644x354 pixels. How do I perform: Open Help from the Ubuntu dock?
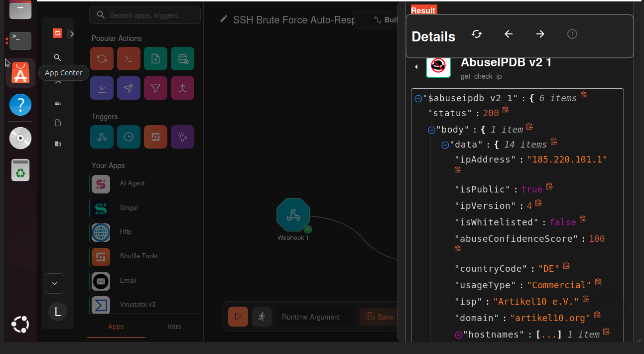tap(20, 105)
